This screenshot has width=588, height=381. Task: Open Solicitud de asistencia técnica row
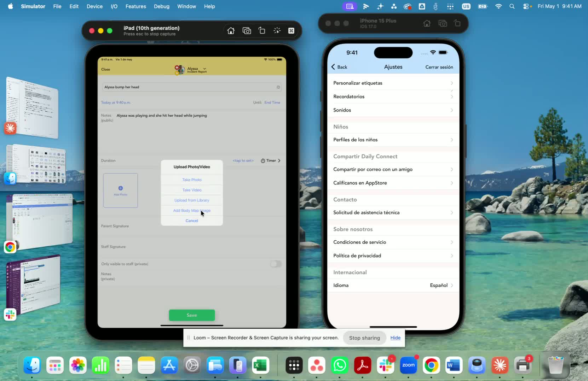click(x=393, y=212)
